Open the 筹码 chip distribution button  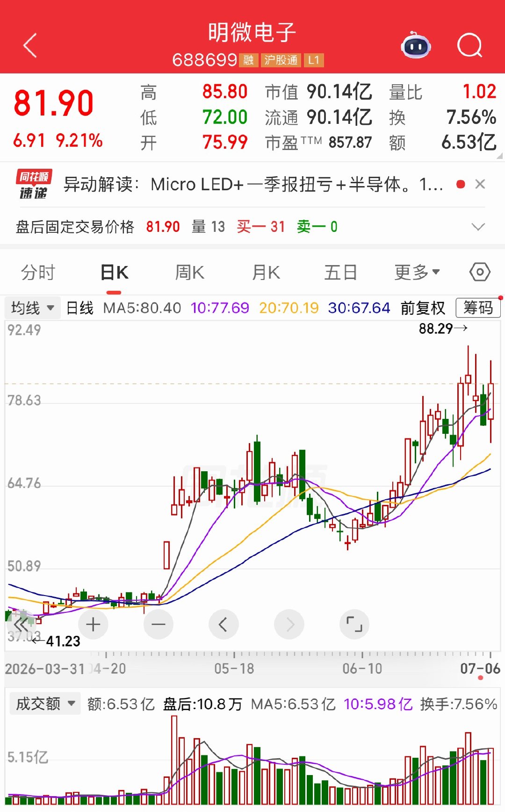pos(478,308)
